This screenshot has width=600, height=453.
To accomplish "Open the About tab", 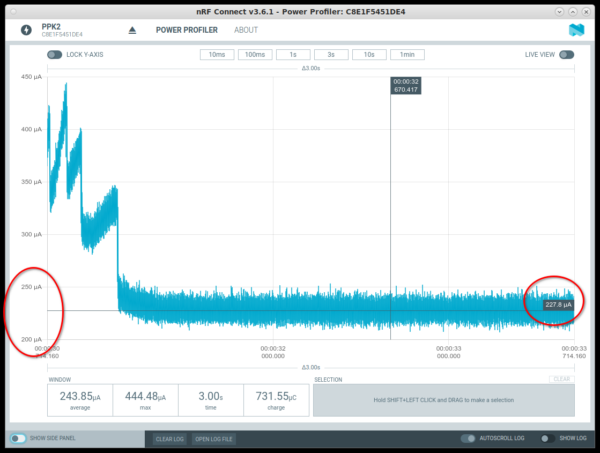I will point(246,30).
